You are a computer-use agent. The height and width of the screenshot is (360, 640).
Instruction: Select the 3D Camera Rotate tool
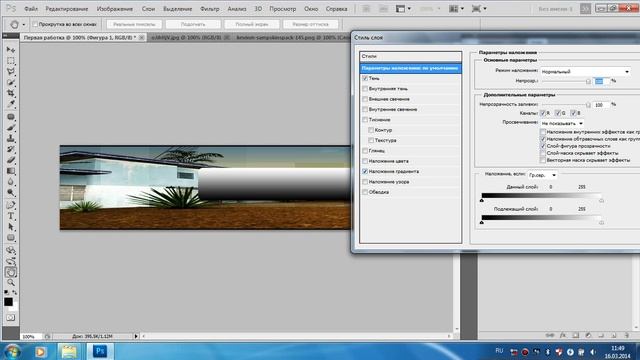click(11, 261)
